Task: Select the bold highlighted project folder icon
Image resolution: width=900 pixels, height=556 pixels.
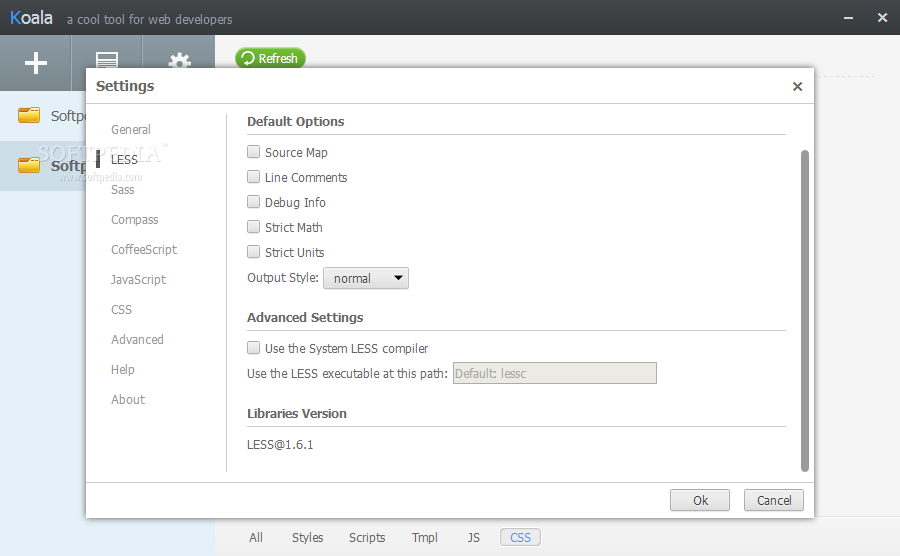Action: pyautogui.click(x=29, y=165)
